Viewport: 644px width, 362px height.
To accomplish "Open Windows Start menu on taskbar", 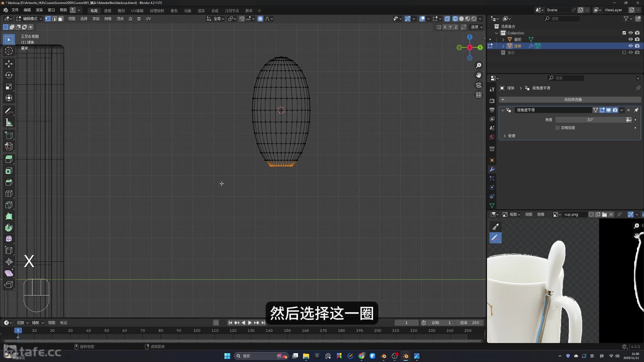I will coord(227,356).
